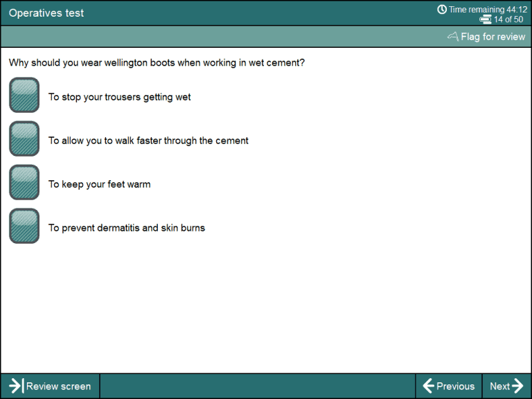The image size is (532, 399).
Task: Select answer 'To stop your trousers getting wet'
Action: pyautogui.click(x=24, y=95)
